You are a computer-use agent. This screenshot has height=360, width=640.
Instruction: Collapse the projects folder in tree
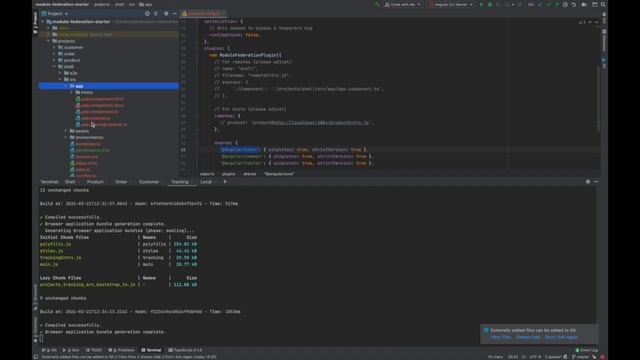tap(48, 41)
